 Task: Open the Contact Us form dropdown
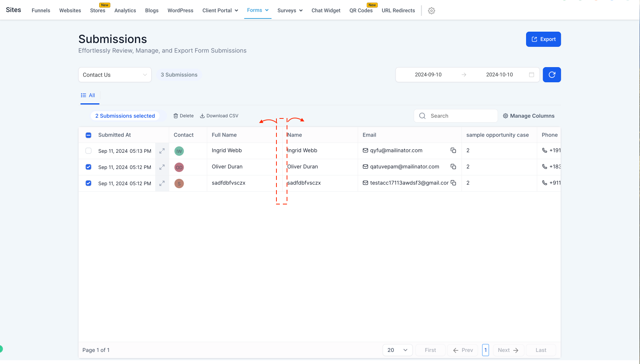click(x=115, y=75)
